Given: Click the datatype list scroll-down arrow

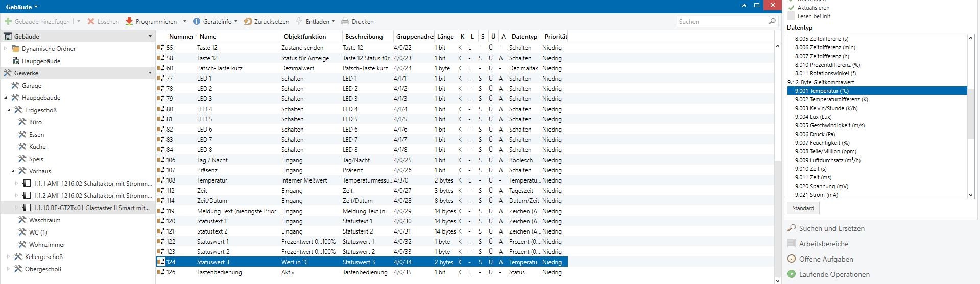Looking at the screenshot, I should 971,195.
